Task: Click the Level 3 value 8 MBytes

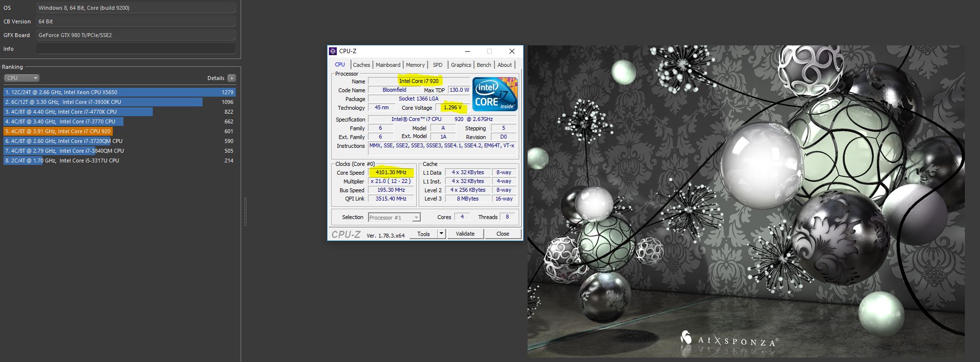Action: 468,199
